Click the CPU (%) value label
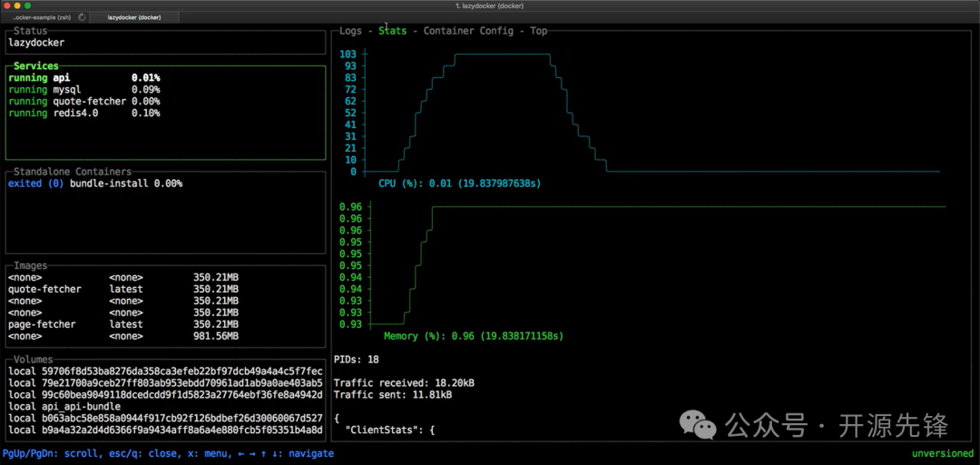This screenshot has height=465, width=980. (x=460, y=183)
